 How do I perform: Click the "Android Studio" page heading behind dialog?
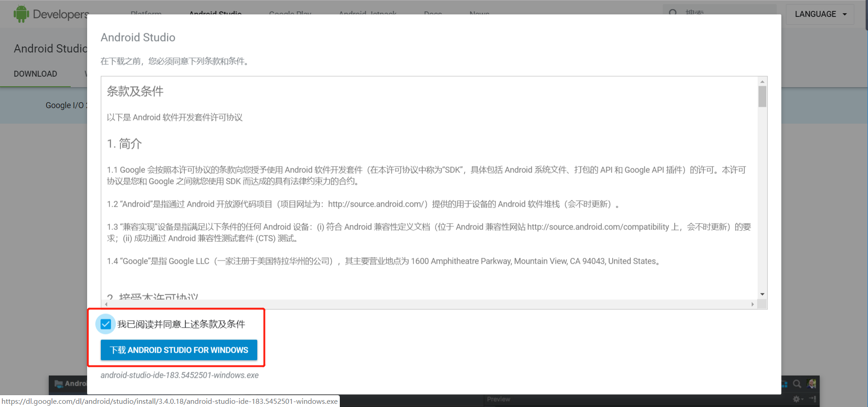(50, 48)
